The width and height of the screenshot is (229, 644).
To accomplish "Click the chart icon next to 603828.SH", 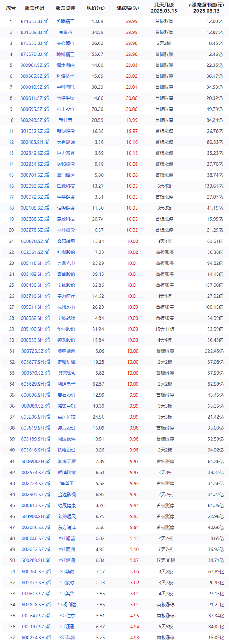I will (x=49, y=605).
